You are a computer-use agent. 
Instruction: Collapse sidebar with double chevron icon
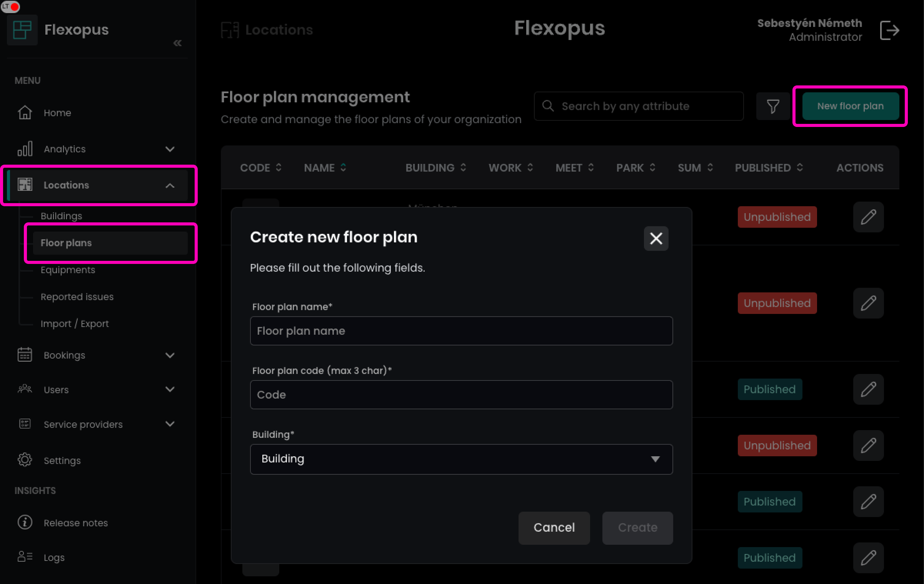pyautogui.click(x=177, y=43)
